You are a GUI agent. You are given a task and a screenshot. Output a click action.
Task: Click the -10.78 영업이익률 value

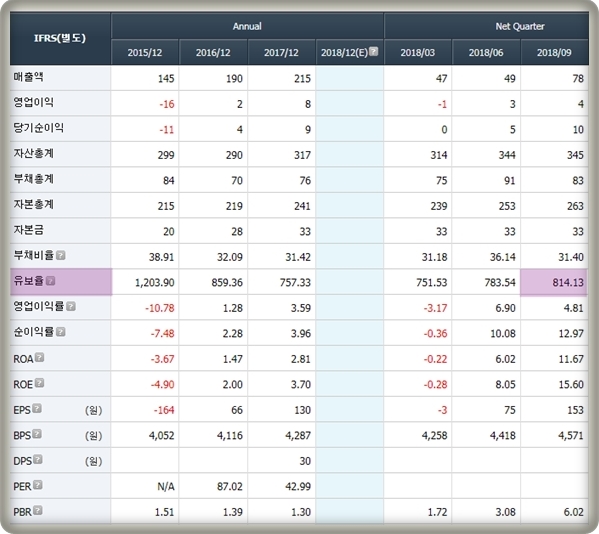pyautogui.click(x=160, y=308)
